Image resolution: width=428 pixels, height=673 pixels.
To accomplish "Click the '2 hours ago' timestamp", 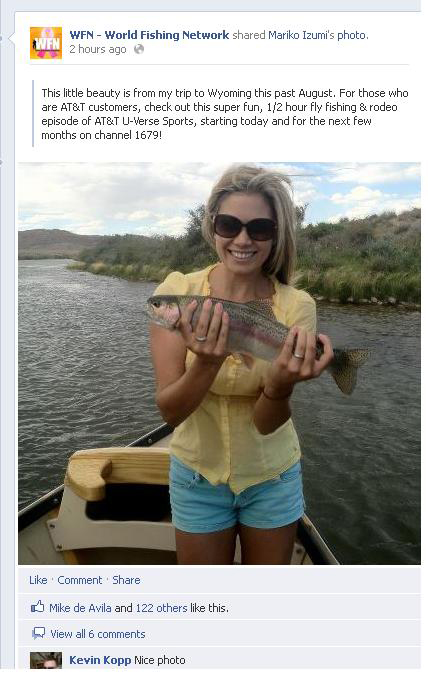I will tap(98, 49).
